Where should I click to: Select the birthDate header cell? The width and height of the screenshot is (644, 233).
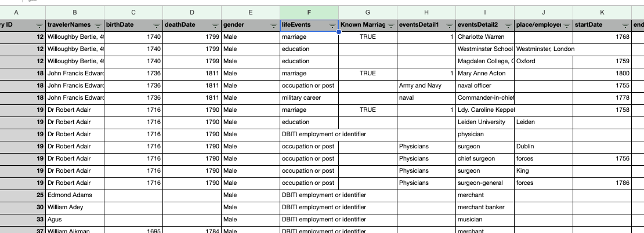pyautogui.click(x=133, y=25)
